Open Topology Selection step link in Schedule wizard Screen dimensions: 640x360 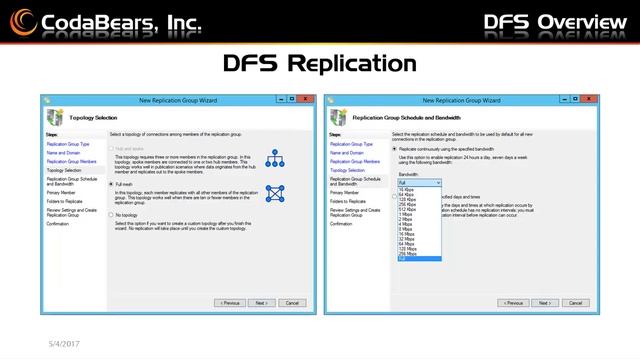tap(347, 170)
